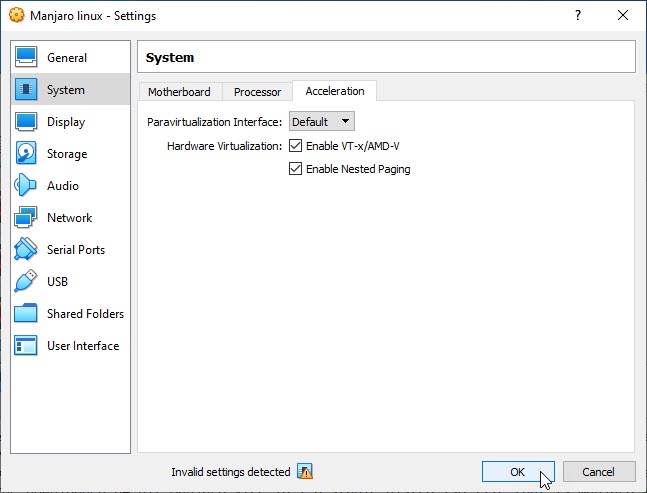Click the 'Paravirtualization Interface:' label
647x493 pixels.
[x=215, y=122]
